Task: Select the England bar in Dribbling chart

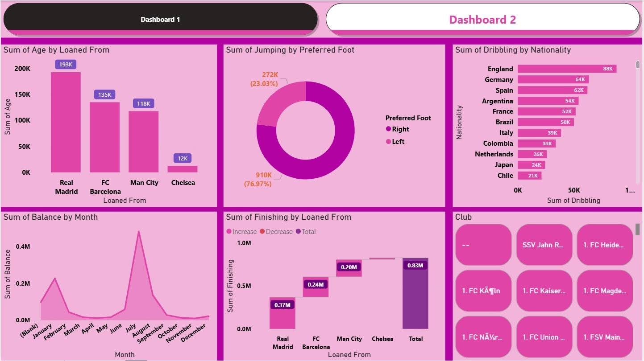Action: point(567,69)
